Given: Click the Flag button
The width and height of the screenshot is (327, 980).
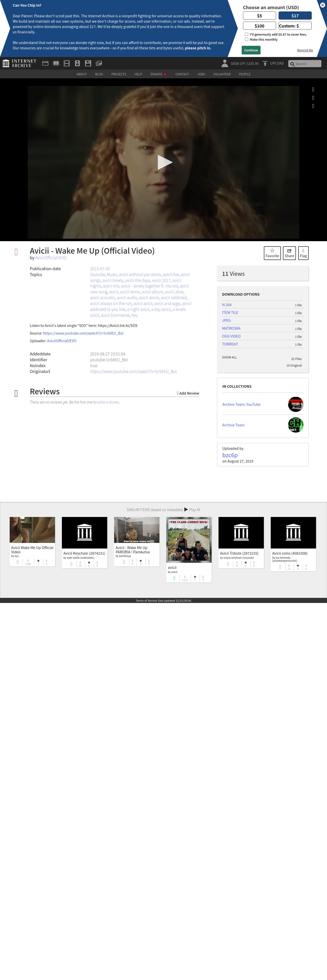Looking at the screenshot, I should click(303, 253).
